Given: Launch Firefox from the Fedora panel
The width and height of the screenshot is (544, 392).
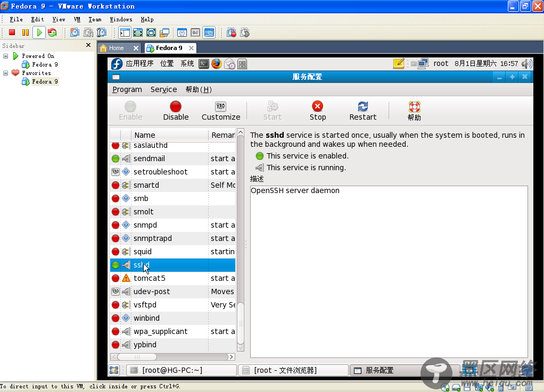Looking at the screenshot, I should coord(217,63).
